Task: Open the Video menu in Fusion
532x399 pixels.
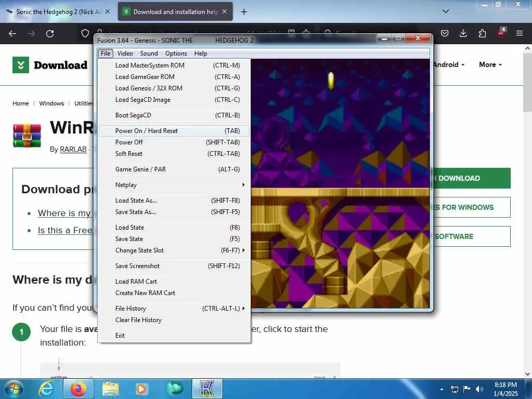Action: coord(125,54)
